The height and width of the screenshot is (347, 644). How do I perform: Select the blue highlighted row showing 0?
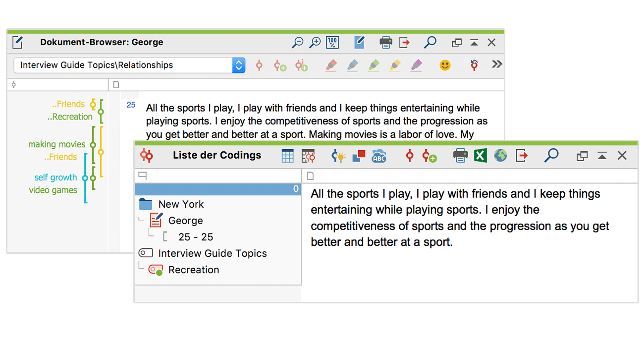217,189
